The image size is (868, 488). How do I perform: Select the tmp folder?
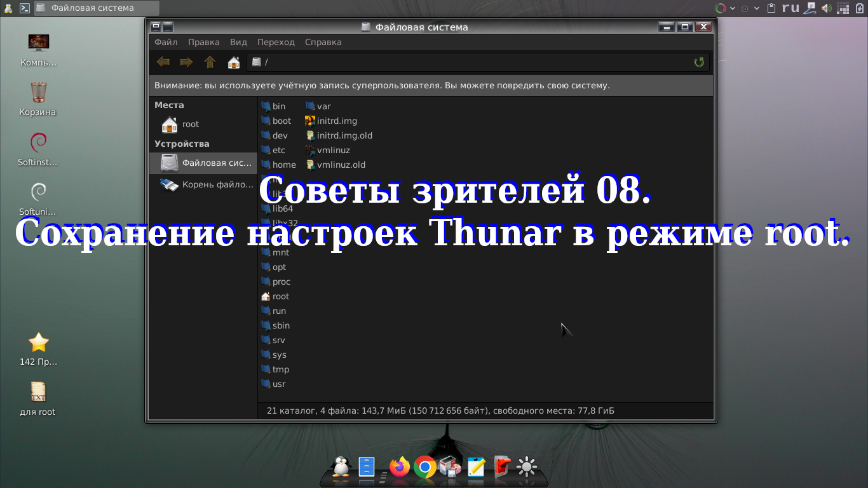[275, 369]
